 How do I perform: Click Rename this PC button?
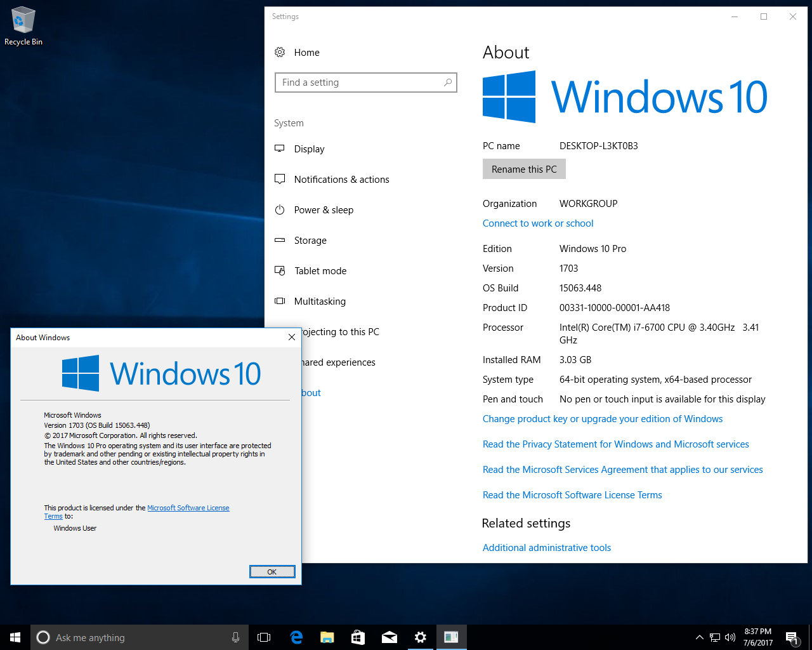point(524,169)
